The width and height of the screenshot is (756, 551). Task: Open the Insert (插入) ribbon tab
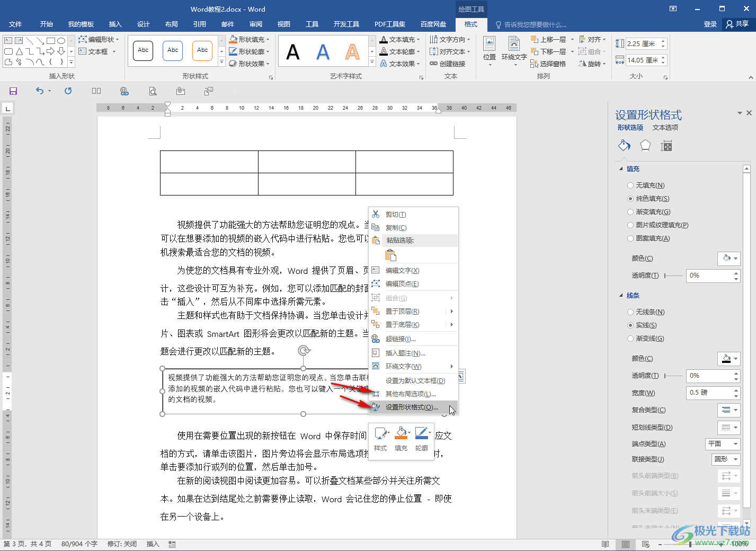pos(115,24)
